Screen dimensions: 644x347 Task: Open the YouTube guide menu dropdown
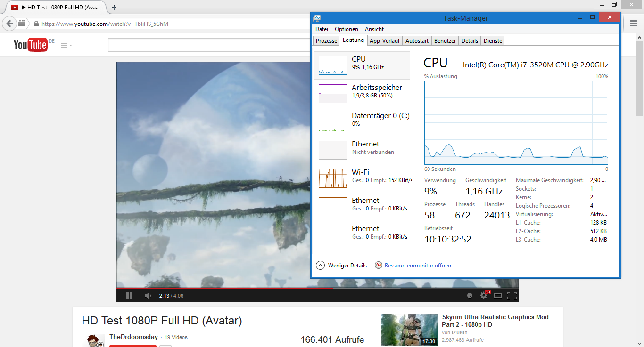(66, 45)
